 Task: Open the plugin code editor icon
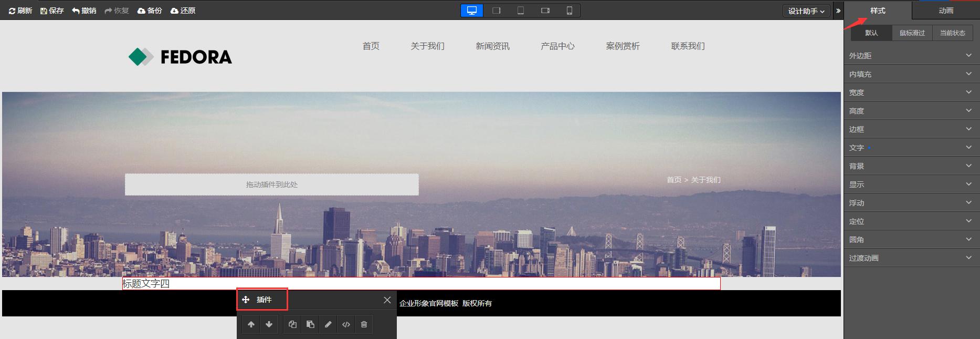click(346, 324)
